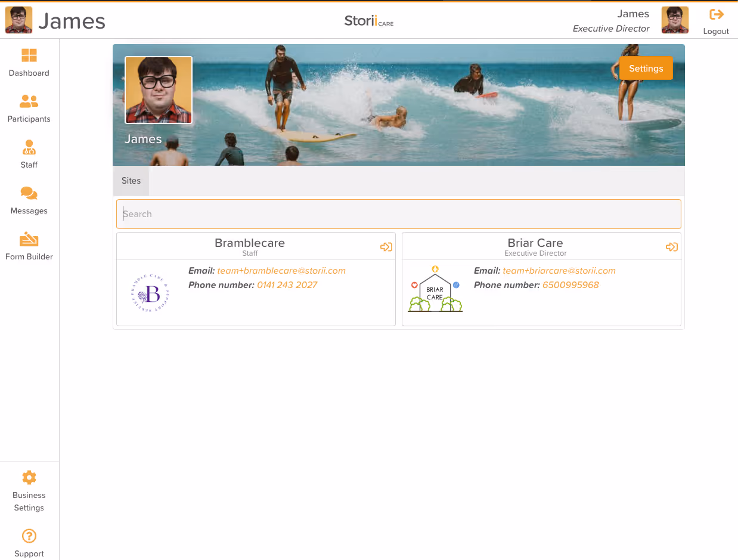Open the Form Builder icon
This screenshot has height=560, width=738.
pyautogui.click(x=29, y=239)
